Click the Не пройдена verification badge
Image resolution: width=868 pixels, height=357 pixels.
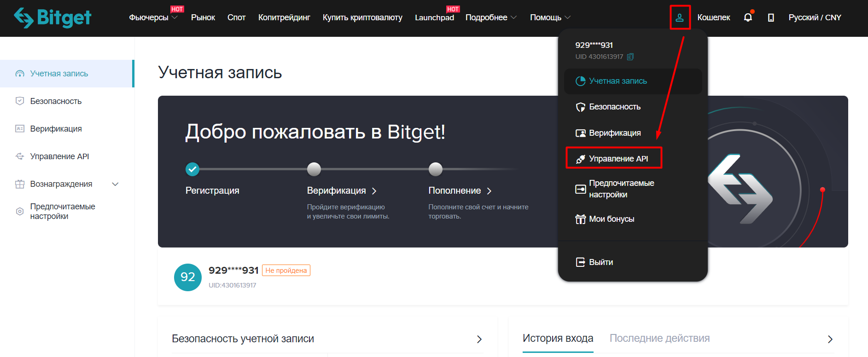click(286, 271)
